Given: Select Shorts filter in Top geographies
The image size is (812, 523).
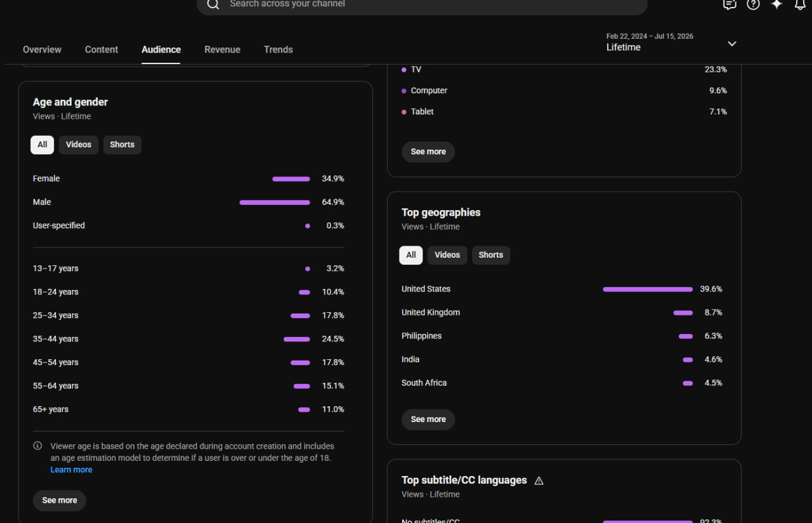Looking at the screenshot, I should coord(491,255).
